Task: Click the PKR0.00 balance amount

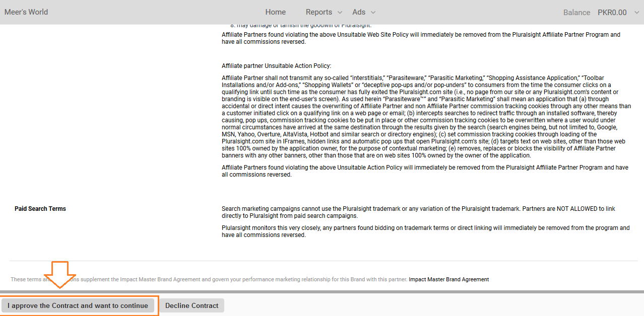Action: click(612, 13)
